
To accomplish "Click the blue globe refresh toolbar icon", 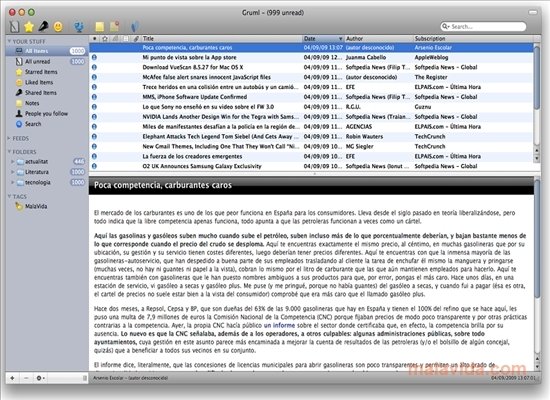I will pyautogui.click(x=79, y=27).
